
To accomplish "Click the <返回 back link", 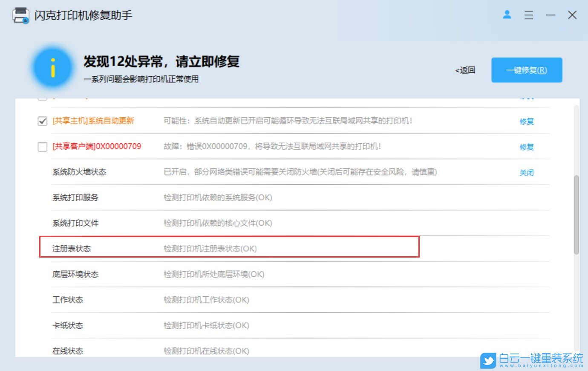I will (x=465, y=70).
